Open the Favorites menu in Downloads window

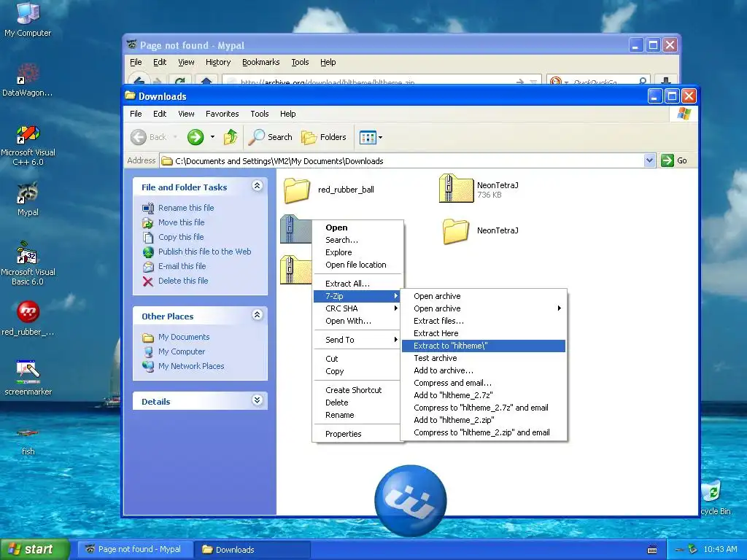(222, 114)
